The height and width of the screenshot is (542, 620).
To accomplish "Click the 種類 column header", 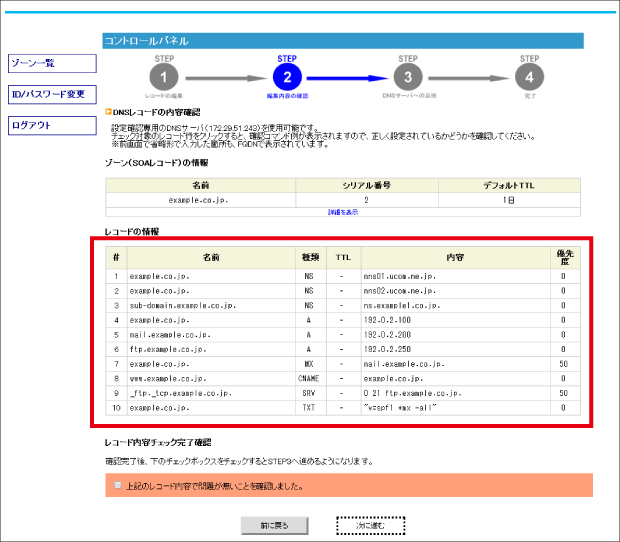I will click(311, 258).
